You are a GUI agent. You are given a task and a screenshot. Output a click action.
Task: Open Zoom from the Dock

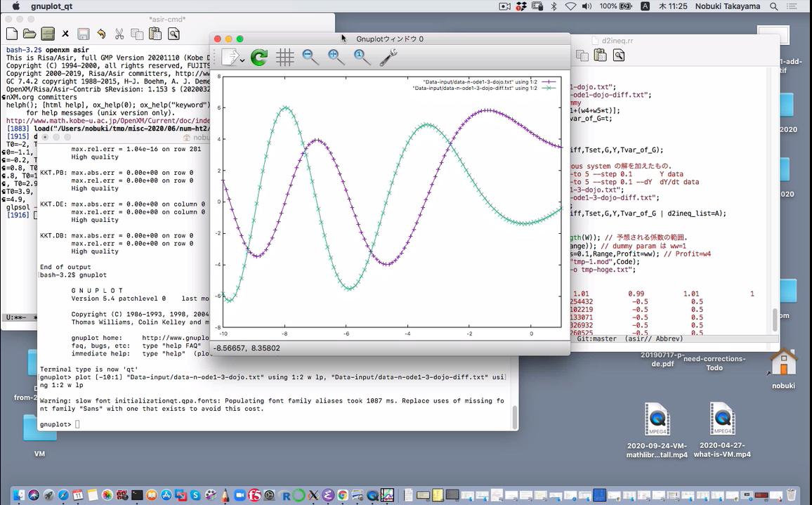click(x=240, y=494)
